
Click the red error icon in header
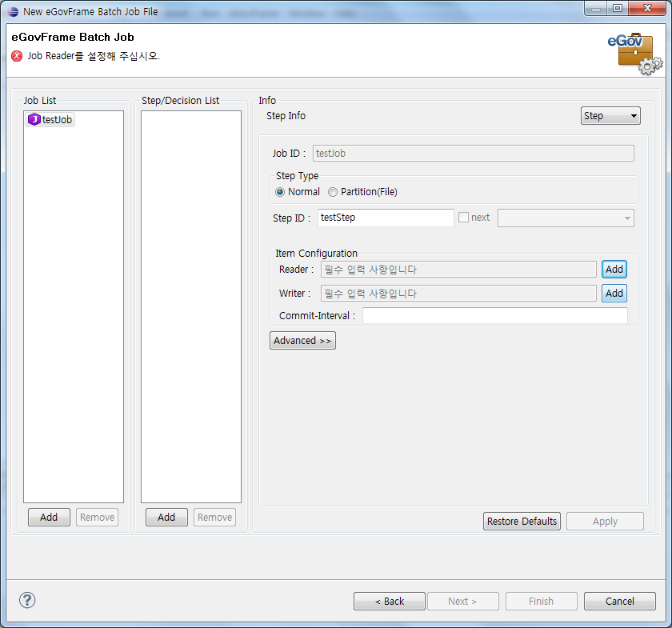tap(17, 56)
